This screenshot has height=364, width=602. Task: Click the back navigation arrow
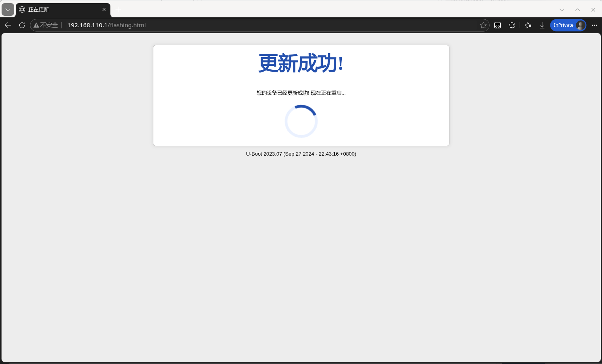[x=8, y=25]
